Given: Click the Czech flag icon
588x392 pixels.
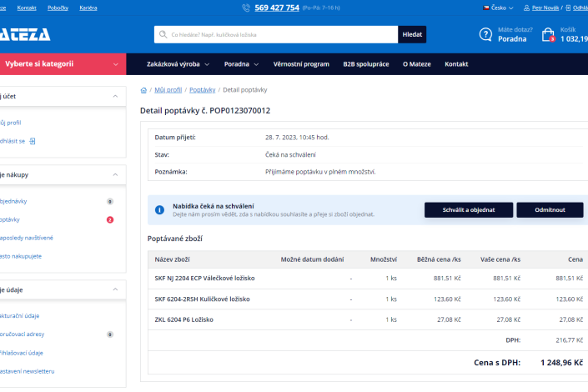Looking at the screenshot, I should click(486, 8).
